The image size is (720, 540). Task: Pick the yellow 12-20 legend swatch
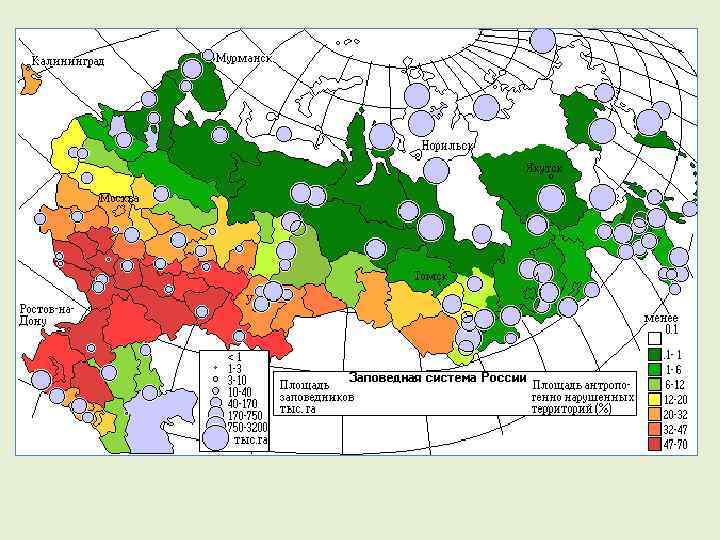click(x=654, y=399)
